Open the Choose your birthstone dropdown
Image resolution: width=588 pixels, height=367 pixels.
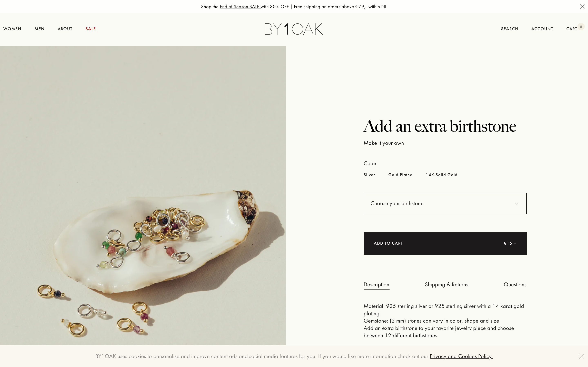click(437, 203)
